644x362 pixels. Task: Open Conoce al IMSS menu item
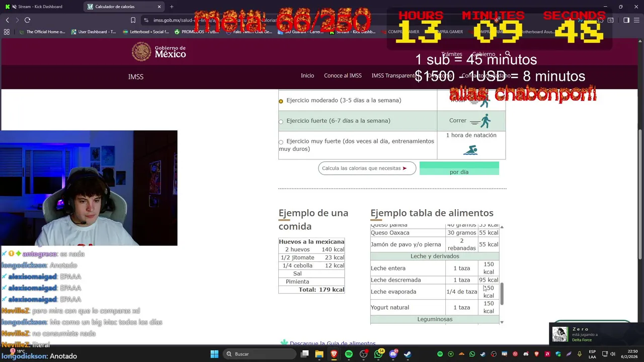point(343,75)
